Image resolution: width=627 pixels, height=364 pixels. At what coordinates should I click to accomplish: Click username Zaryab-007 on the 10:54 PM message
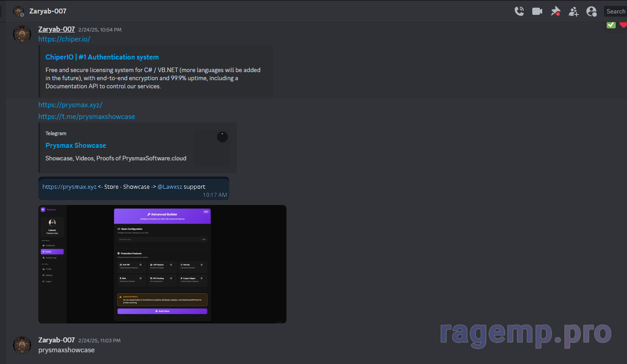tap(56, 29)
